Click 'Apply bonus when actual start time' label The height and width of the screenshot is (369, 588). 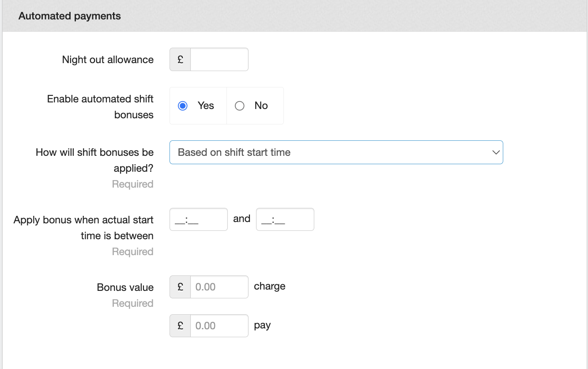pos(83,227)
